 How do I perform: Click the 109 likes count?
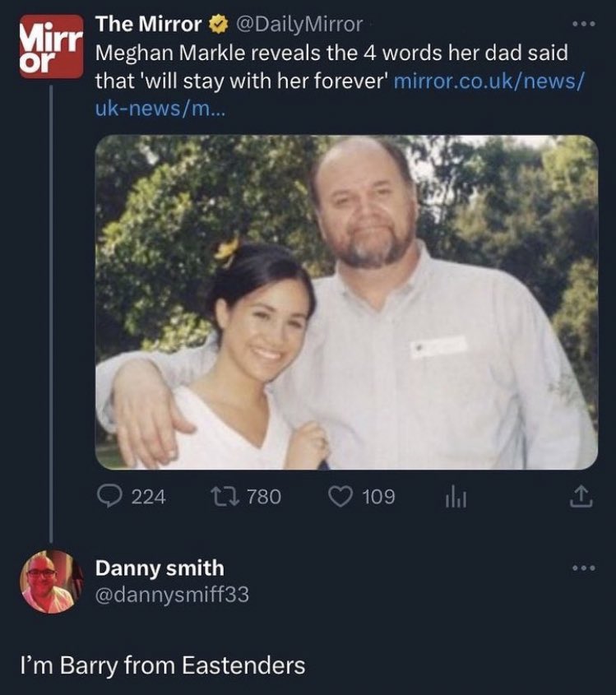click(x=378, y=497)
